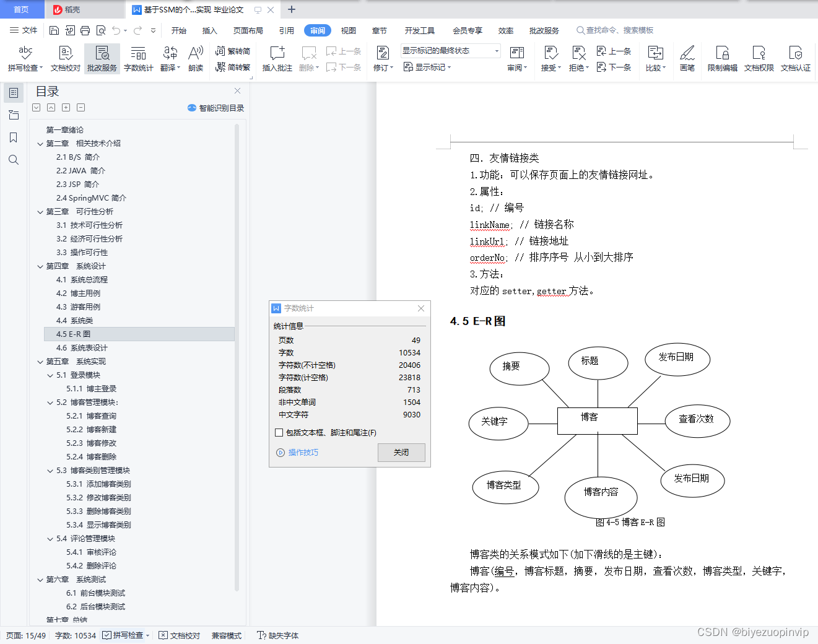The image size is (818, 644).
Task: Open a new document tab with plus
Action: 292,9
